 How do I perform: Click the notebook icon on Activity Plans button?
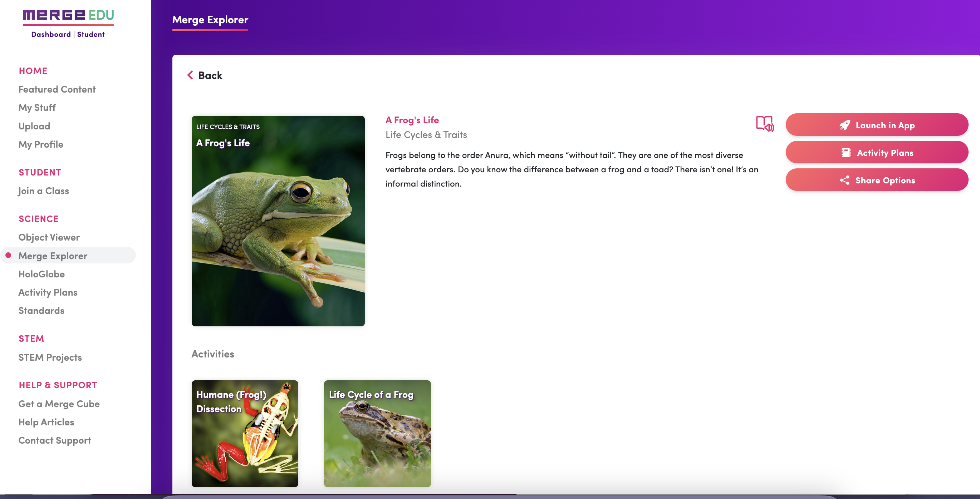pyautogui.click(x=846, y=153)
